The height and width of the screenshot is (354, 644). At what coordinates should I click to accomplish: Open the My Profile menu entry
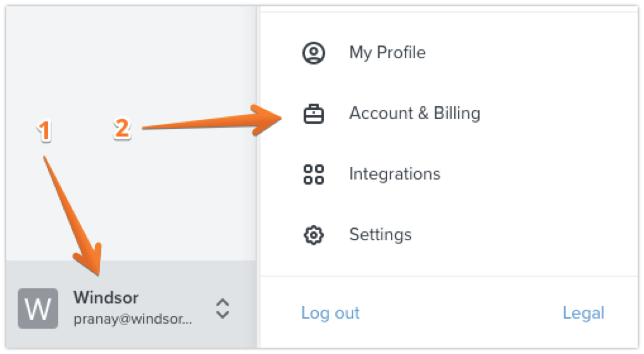[x=387, y=52]
